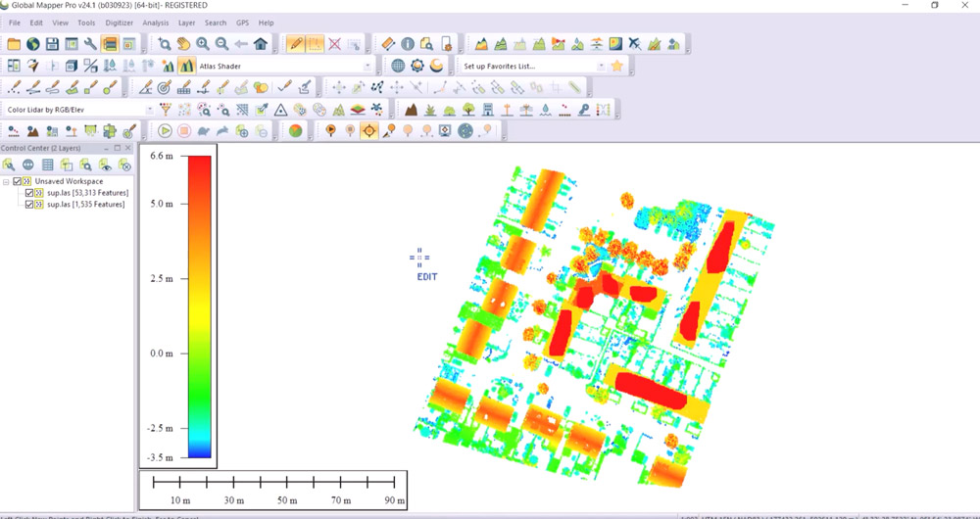The width and height of the screenshot is (980, 519).
Task: Toggle the selection rectangle digitizer mode
Action: point(315,44)
